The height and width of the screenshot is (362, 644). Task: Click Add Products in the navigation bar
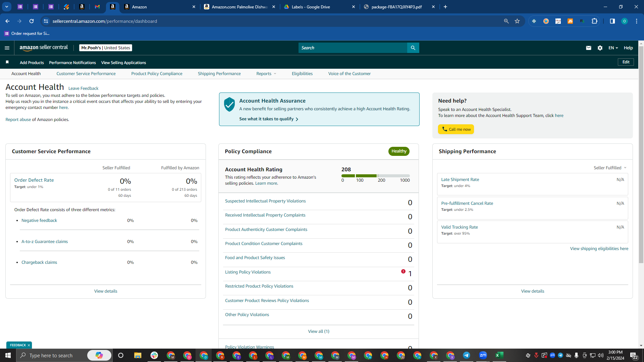point(32,63)
